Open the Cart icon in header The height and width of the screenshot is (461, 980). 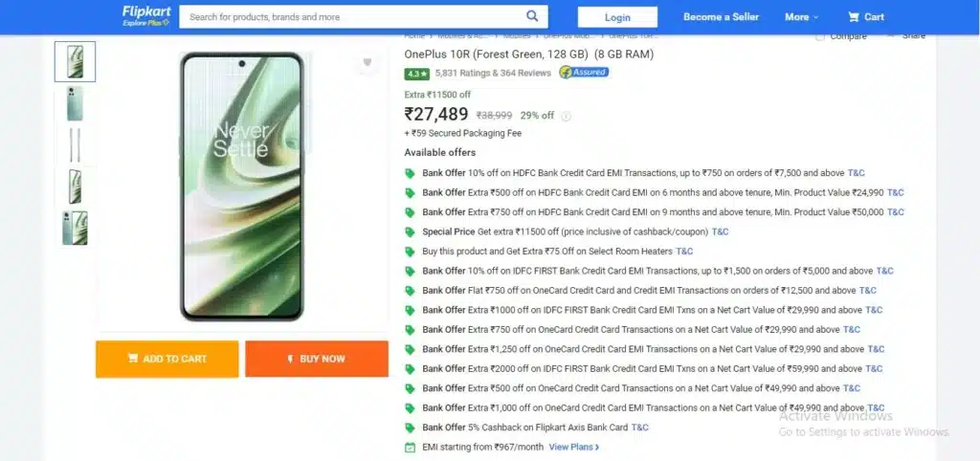coord(865,17)
